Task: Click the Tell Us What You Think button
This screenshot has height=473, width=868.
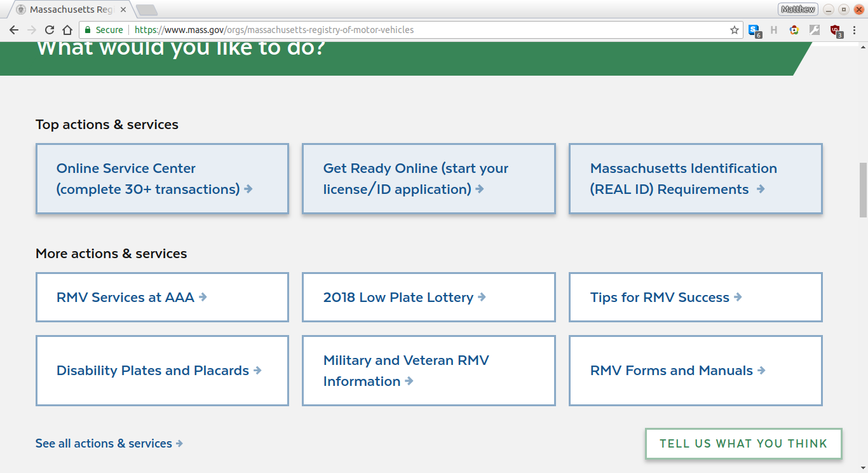Action: (x=743, y=444)
